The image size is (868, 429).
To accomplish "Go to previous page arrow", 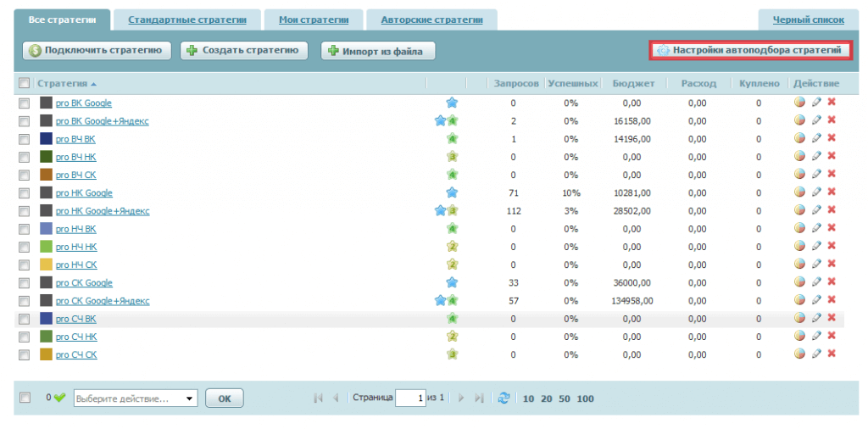I will coord(335,398).
